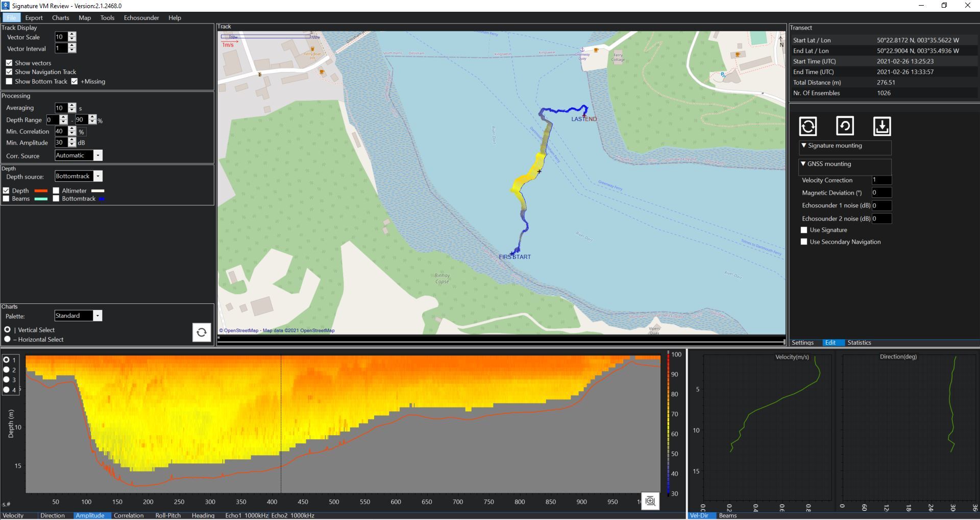Viewport: 980px width, 520px height.
Task: Open the Corr. Source Automatic dropdown
Action: click(98, 156)
